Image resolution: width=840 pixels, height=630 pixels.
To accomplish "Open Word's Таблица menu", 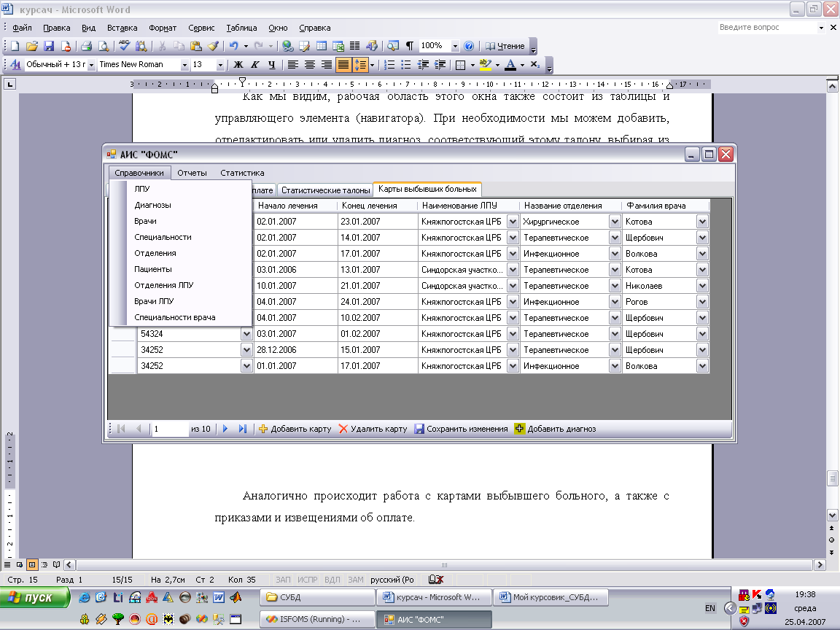I will (241, 28).
